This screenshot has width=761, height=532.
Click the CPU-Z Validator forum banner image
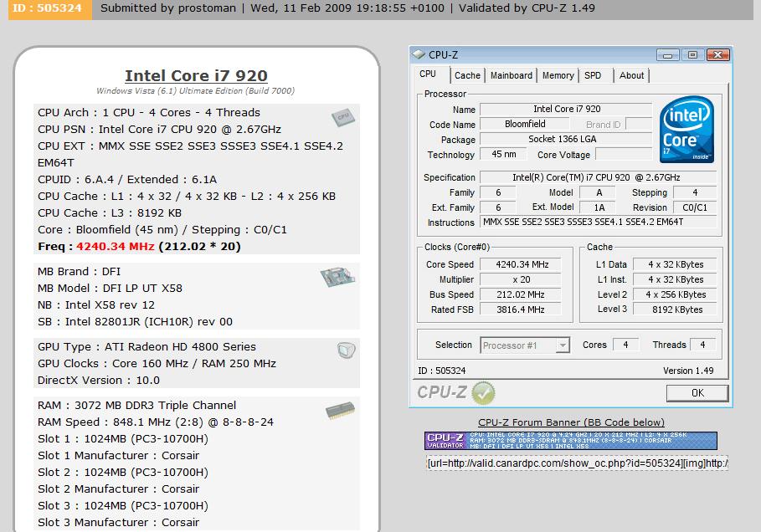(570, 441)
